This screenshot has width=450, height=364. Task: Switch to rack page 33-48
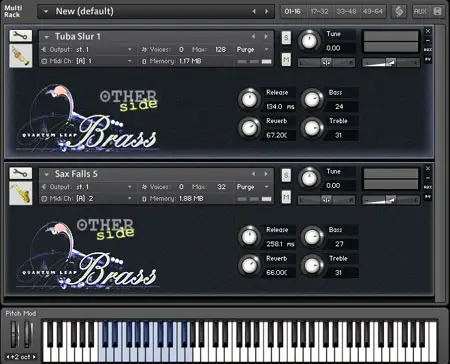tap(346, 12)
